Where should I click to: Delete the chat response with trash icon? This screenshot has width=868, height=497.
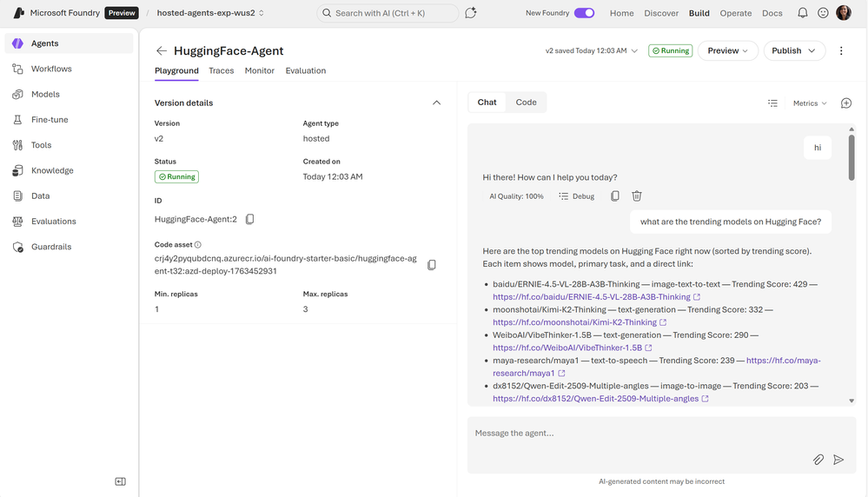point(637,196)
